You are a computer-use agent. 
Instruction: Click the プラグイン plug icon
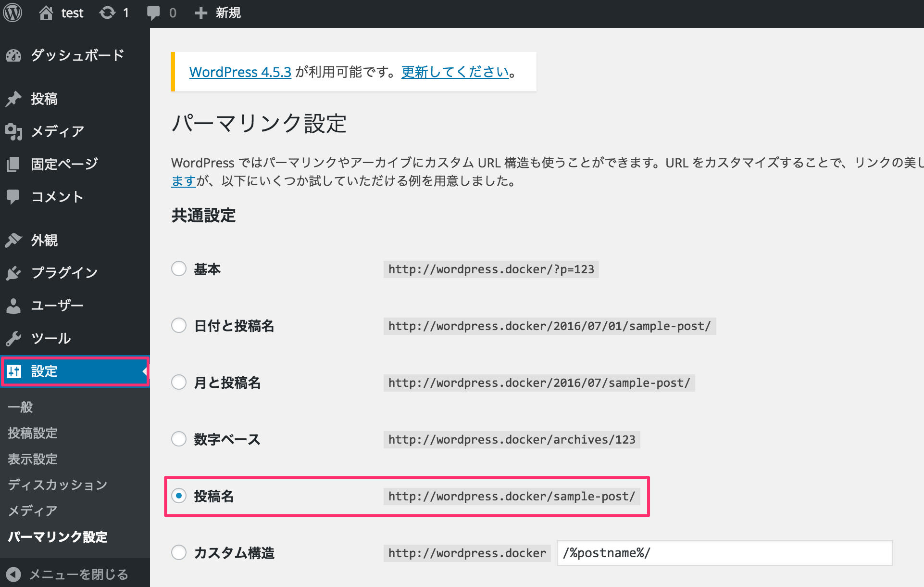click(13, 273)
